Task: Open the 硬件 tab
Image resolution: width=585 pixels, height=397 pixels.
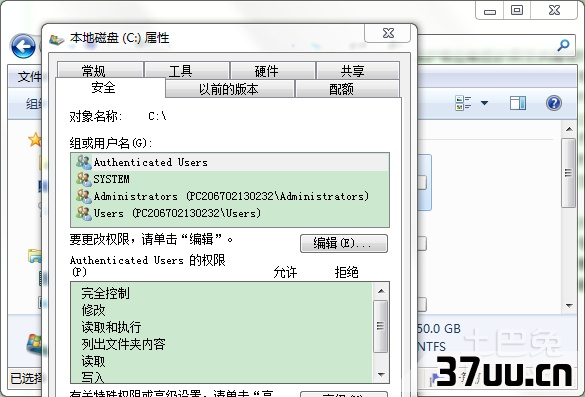Action: pyautogui.click(x=273, y=70)
